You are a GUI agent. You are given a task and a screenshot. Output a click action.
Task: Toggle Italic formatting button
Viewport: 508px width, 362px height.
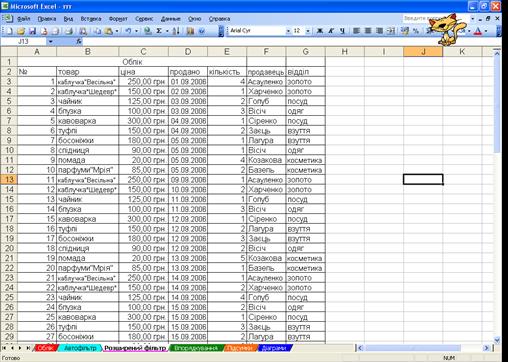tap(331, 31)
